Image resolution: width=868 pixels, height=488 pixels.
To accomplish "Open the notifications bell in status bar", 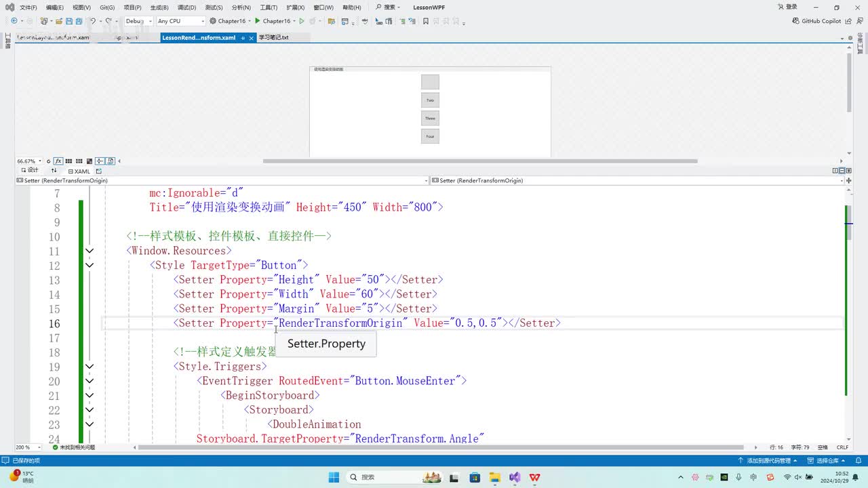I will point(858,460).
